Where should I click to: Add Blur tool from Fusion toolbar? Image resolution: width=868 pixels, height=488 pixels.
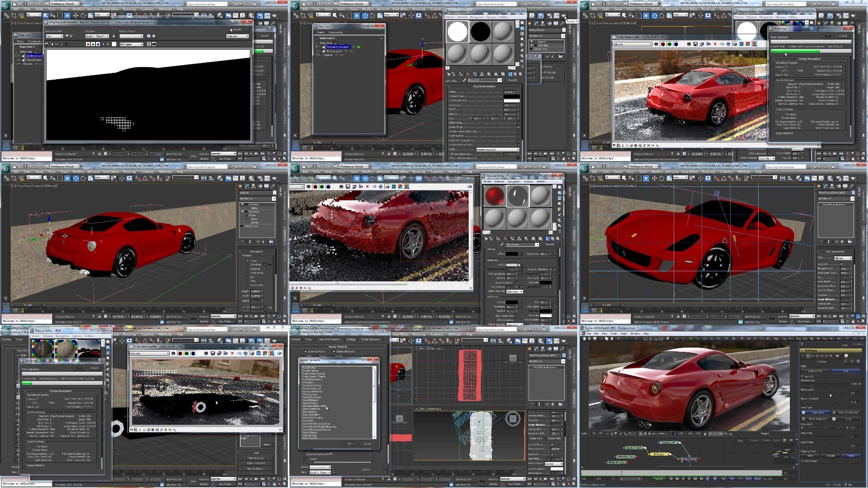734,338
